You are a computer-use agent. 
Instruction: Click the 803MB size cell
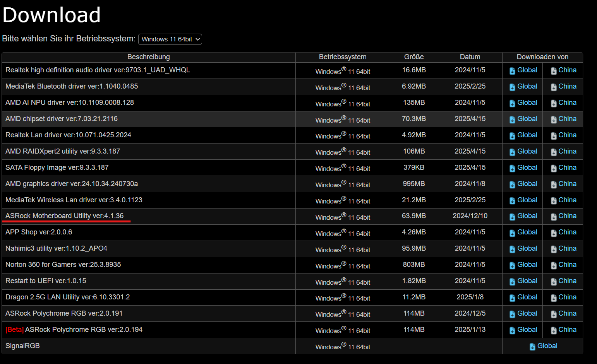(x=414, y=265)
